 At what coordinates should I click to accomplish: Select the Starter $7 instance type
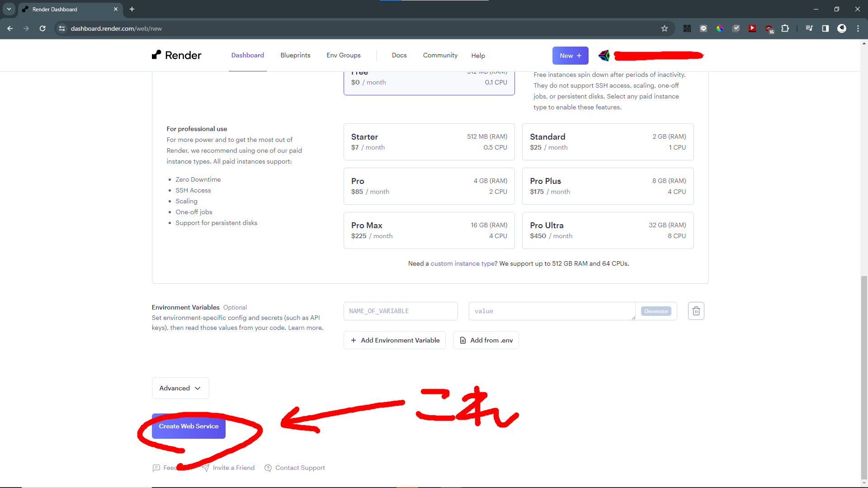[429, 142]
